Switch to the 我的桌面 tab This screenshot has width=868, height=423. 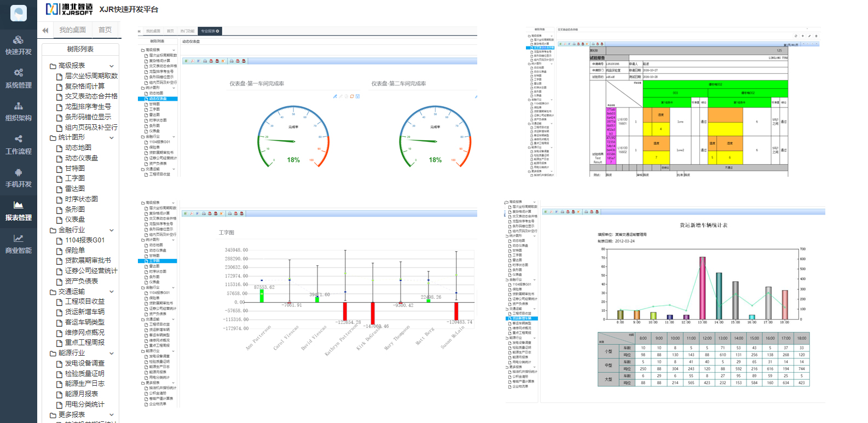73,30
